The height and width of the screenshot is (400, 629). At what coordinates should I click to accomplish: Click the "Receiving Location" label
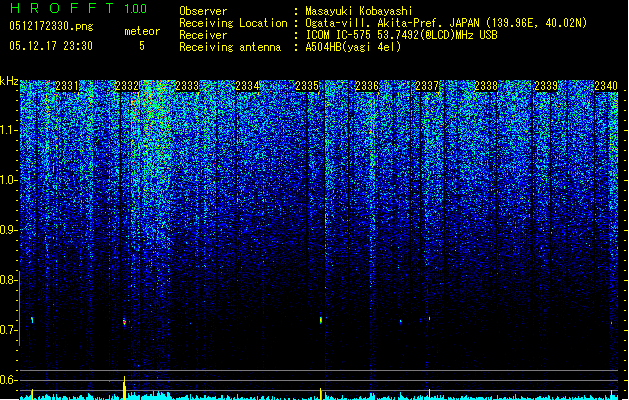click(233, 23)
